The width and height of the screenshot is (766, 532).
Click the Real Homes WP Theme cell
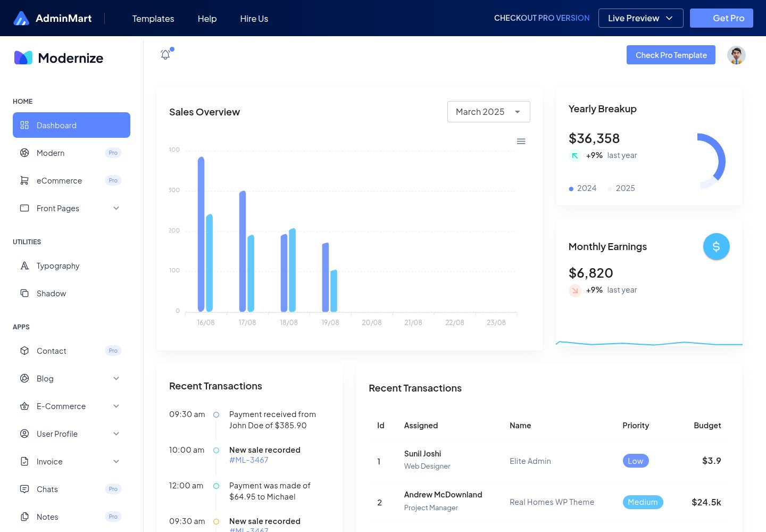[552, 502]
